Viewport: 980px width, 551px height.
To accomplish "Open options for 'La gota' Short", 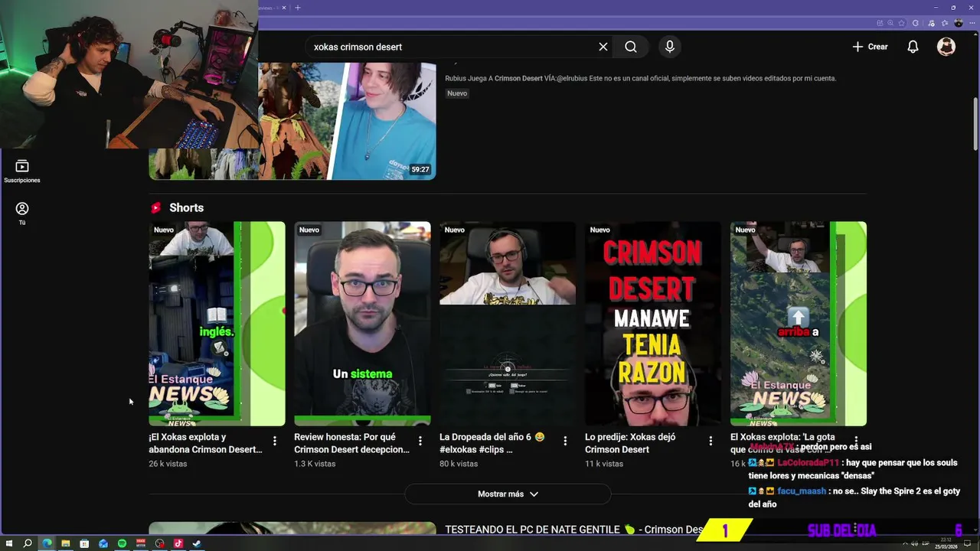I will point(857,440).
